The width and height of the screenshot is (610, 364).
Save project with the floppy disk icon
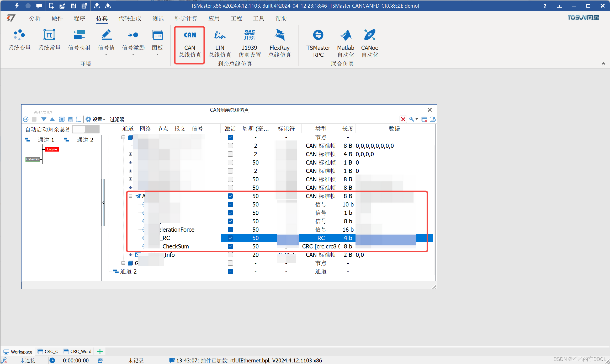(73, 6)
